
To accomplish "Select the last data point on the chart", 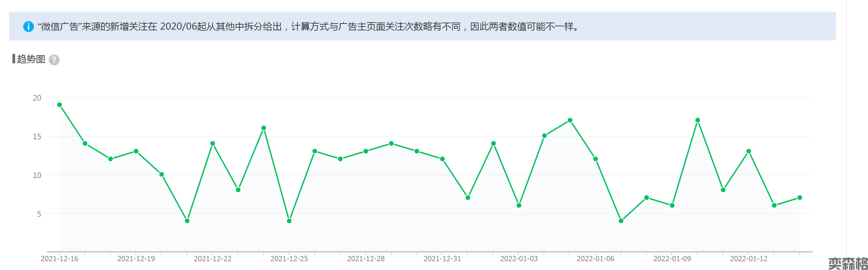I will (x=800, y=198).
